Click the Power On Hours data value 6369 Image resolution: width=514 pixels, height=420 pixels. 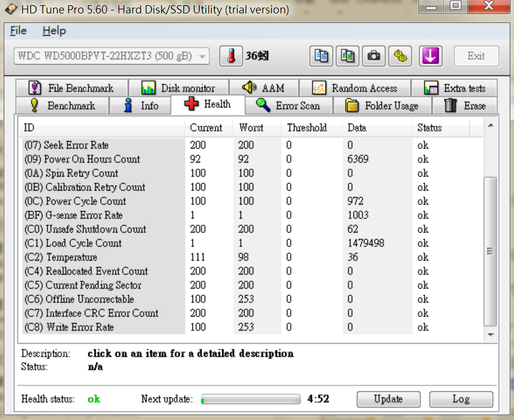(x=358, y=159)
